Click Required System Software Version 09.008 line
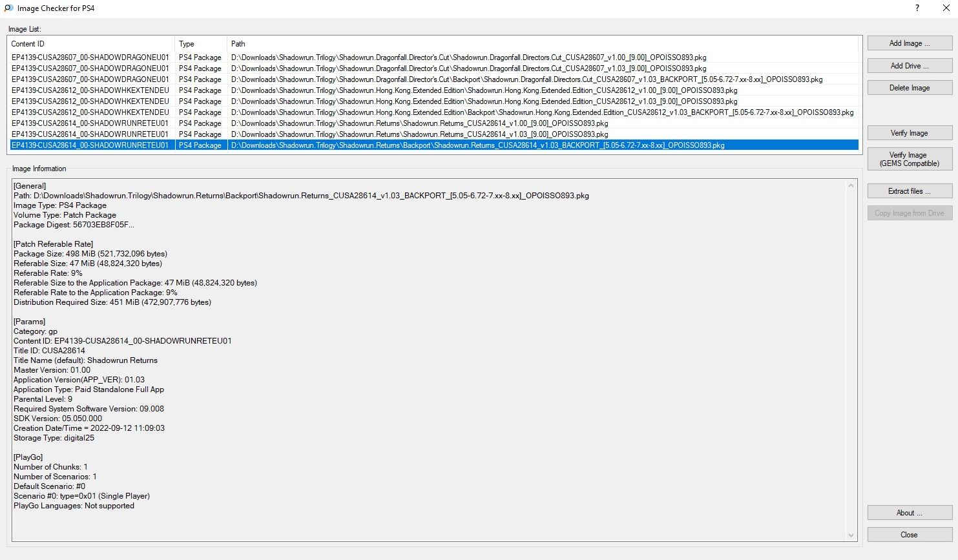958x560 pixels. point(89,409)
